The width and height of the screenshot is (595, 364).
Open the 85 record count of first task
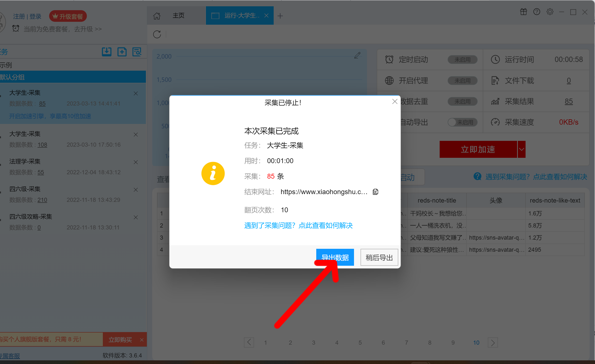pos(42,104)
